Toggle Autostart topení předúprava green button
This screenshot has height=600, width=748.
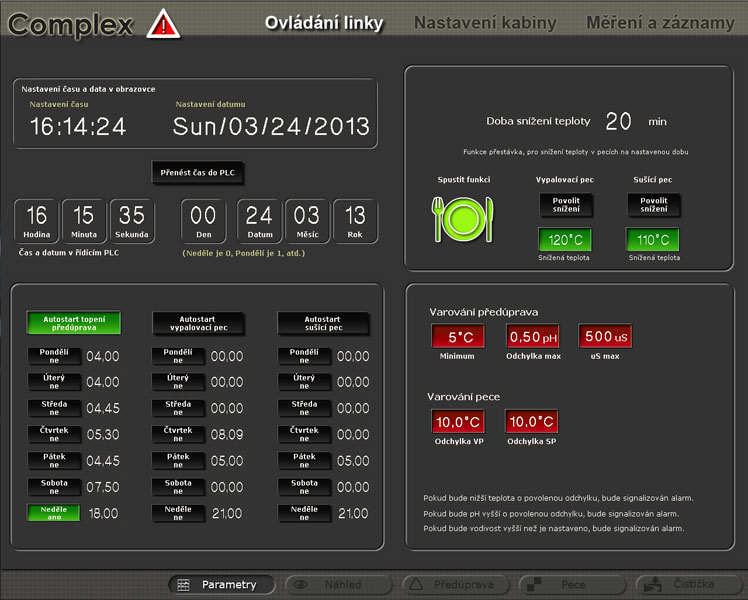tap(74, 322)
